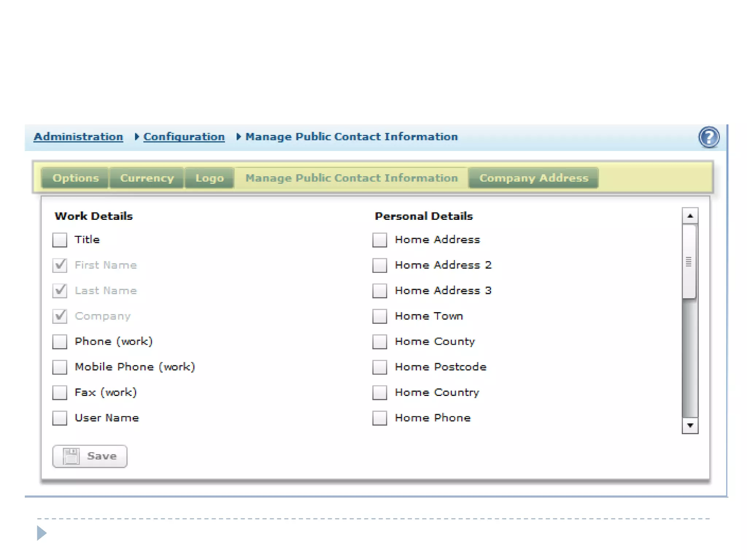747x560 pixels.
Task: Click the floppy disk Save icon
Action: [x=71, y=456]
